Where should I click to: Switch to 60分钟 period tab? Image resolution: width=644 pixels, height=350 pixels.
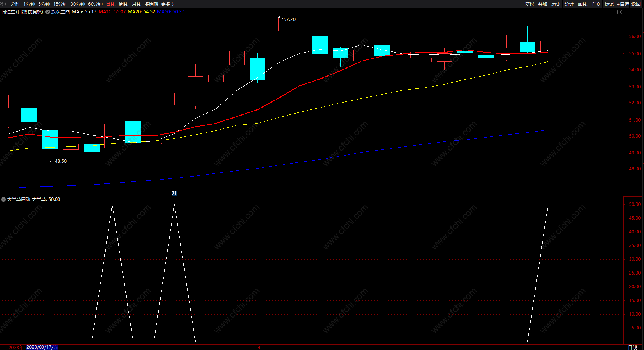tap(95, 4)
